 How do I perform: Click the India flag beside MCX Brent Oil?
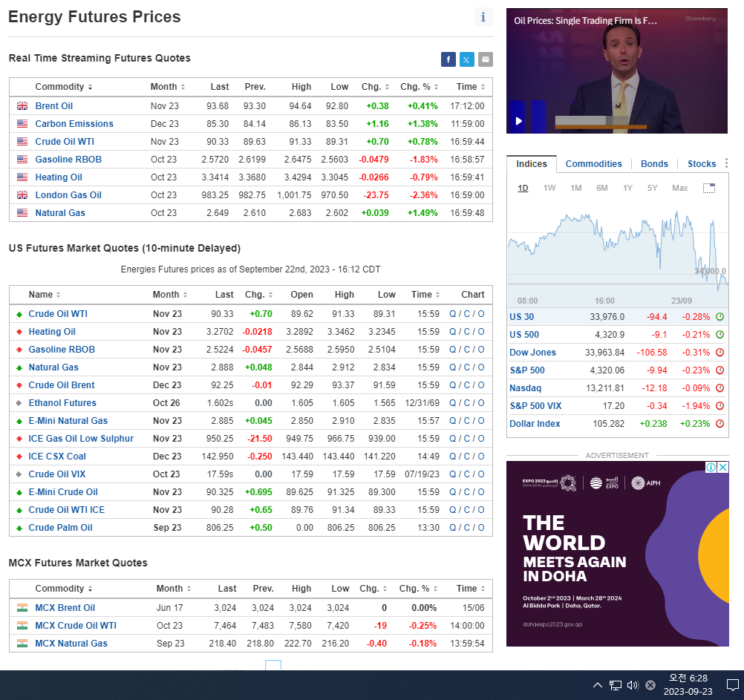pos(22,607)
